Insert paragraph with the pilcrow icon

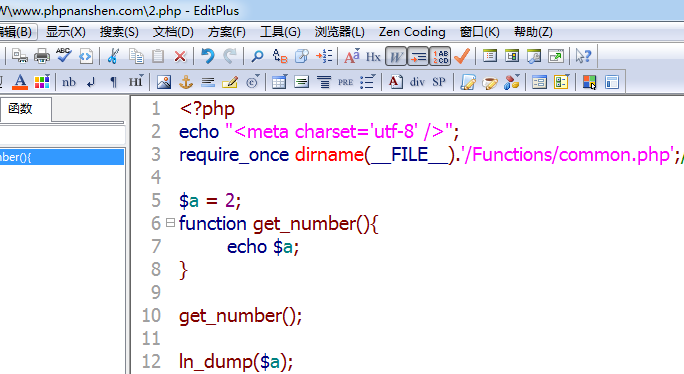click(x=113, y=82)
